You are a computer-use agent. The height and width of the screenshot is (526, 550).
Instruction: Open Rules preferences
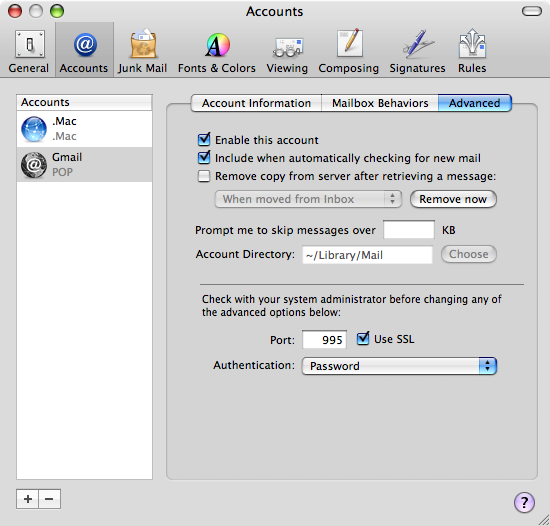pos(472,51)
